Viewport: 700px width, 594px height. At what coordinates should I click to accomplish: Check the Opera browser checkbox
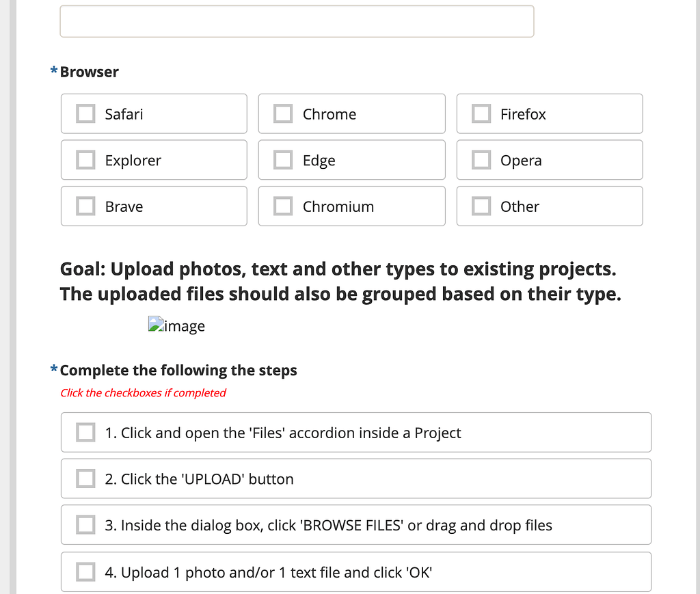pos(481,159)
